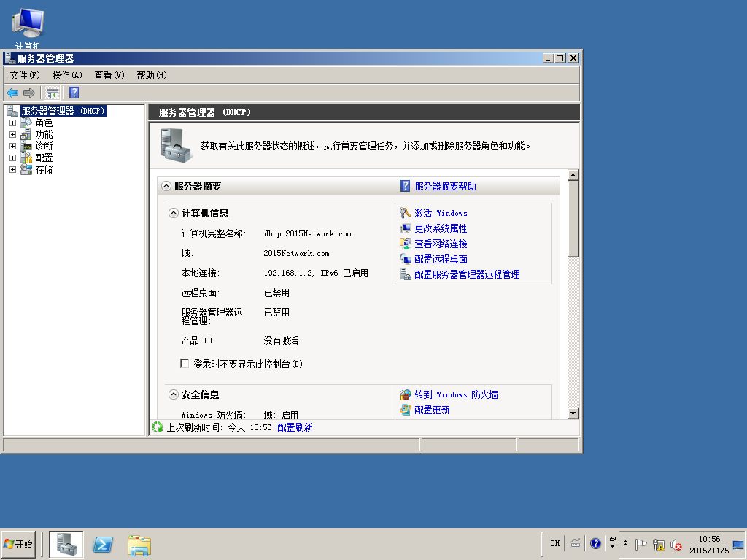Click the 配置服务器管理器远程管理 link
747x560 pixels.
click(x=467, y=274)
